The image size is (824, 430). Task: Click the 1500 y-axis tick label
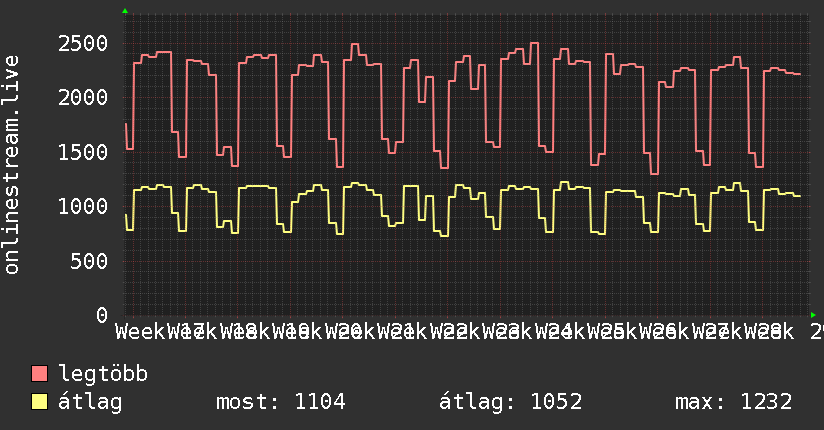coord(83,152)
